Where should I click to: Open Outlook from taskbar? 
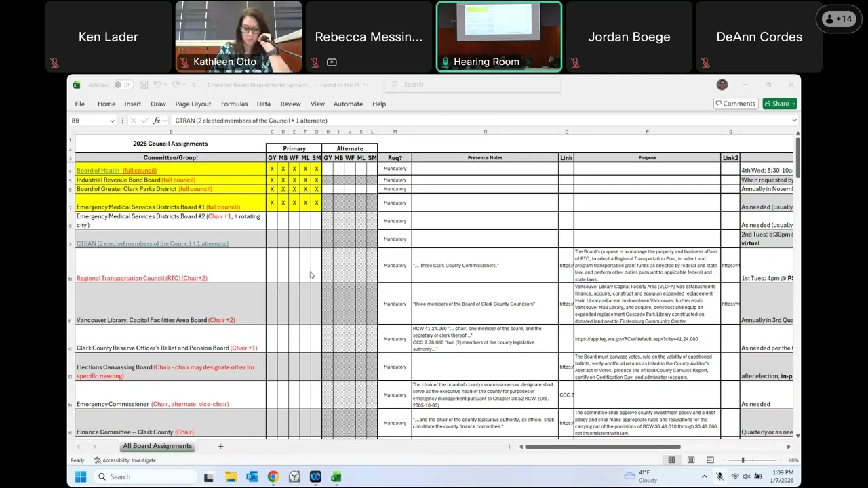(x=252, y=476)
